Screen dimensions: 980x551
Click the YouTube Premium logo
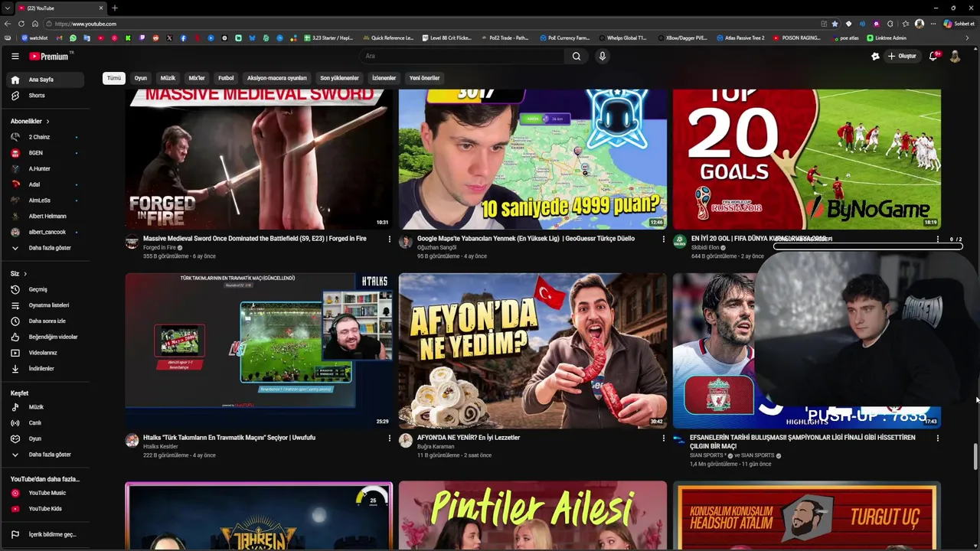tap(51, 56)
